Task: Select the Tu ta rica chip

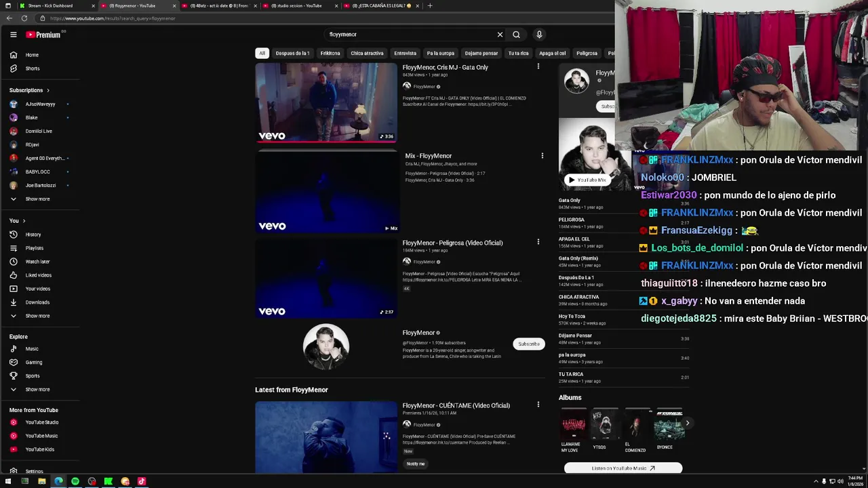Action: pos(518,53)
